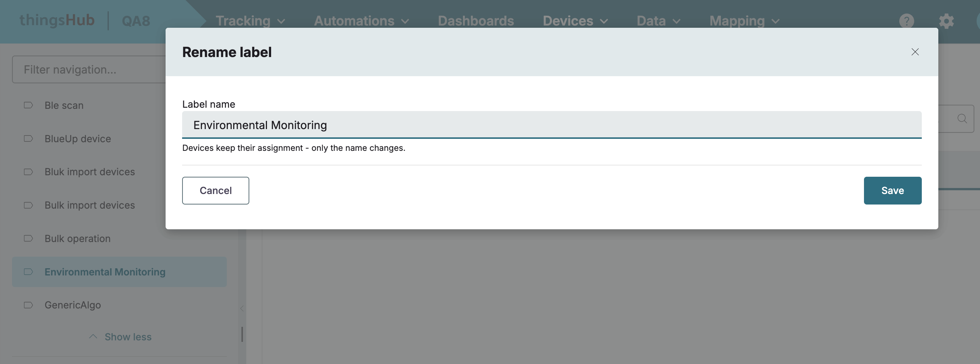Select the Bulk operation label
This screenshot has height=364, width=980.
[x=77, y=239]
